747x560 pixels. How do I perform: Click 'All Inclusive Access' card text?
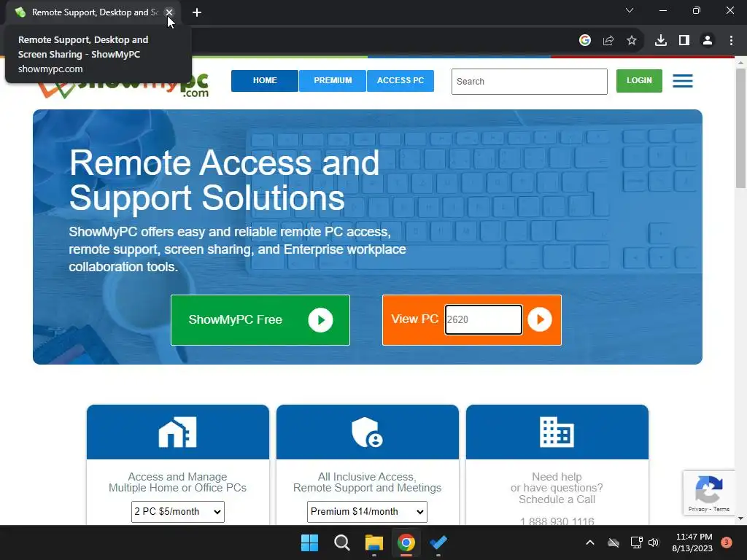(367, 483)
